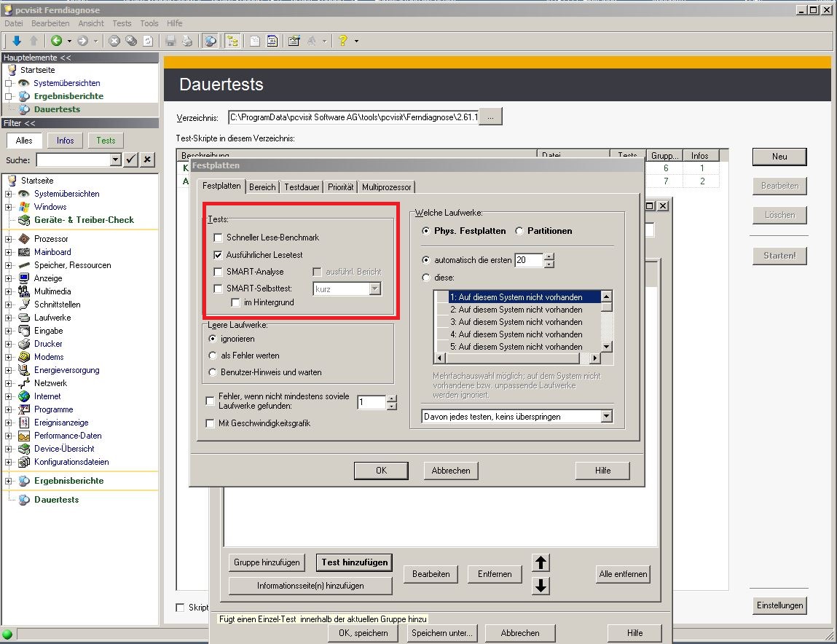Screen dimensions: 837x644
Task: Select the Partitionen radio button
Action: (519, 231)
